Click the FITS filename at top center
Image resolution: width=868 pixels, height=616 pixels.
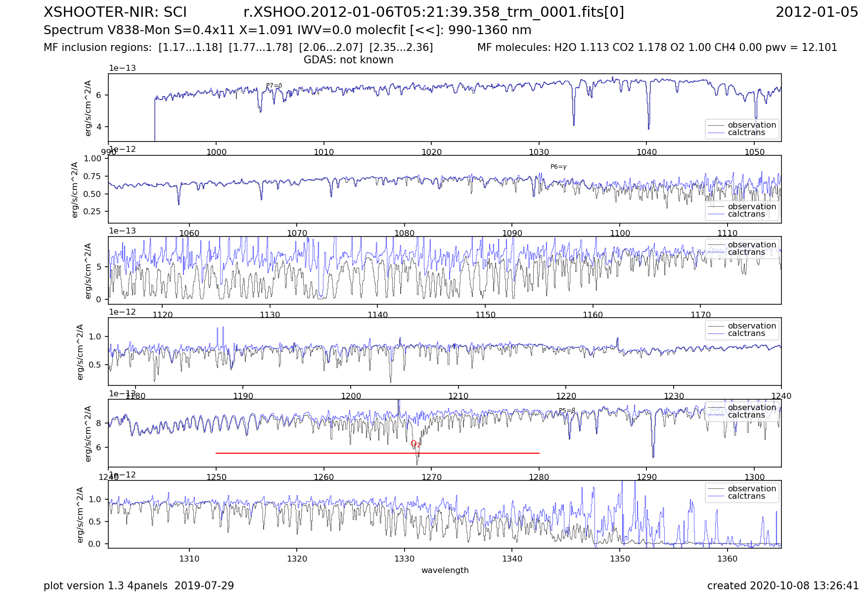[x=434, y=12]
